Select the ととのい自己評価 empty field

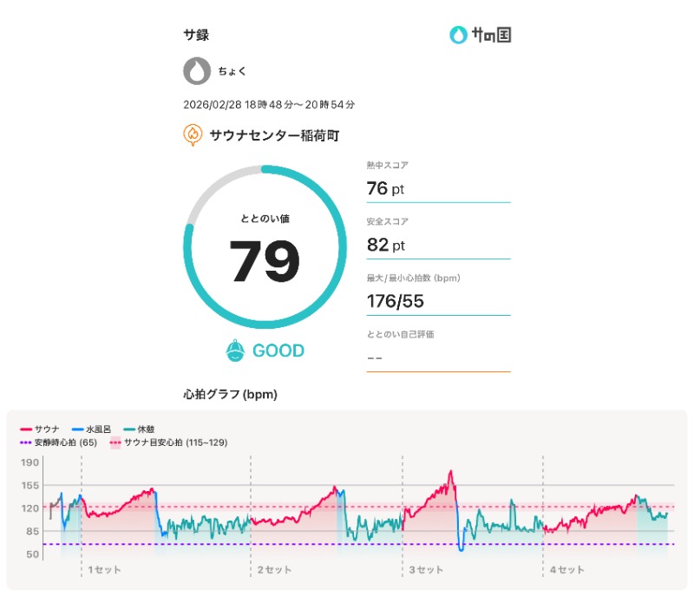pos(438,357)
